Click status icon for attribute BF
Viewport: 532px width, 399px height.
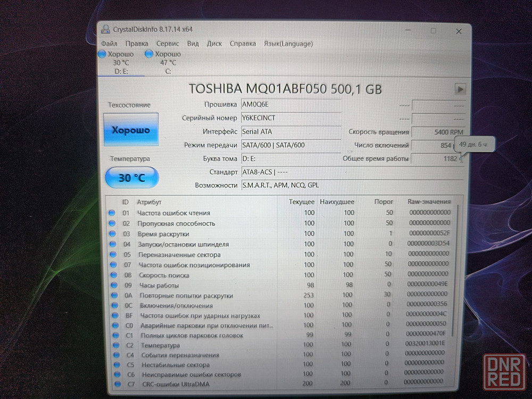(115, 315)
